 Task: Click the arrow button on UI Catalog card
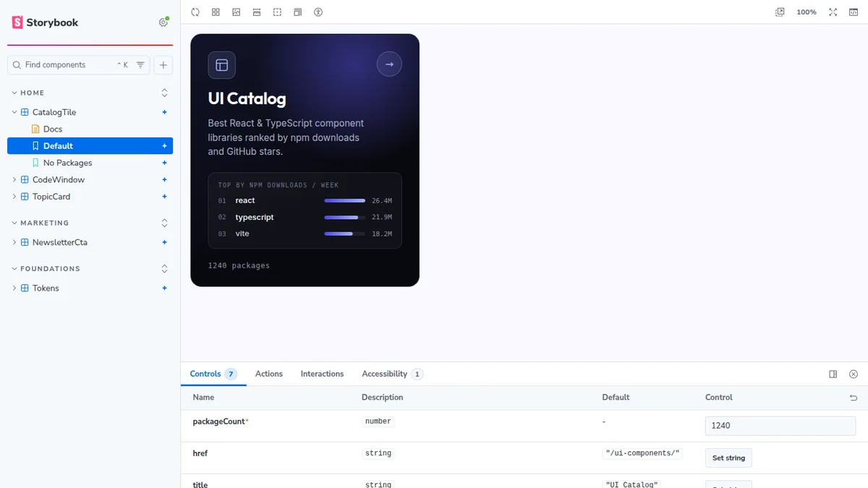389,64
